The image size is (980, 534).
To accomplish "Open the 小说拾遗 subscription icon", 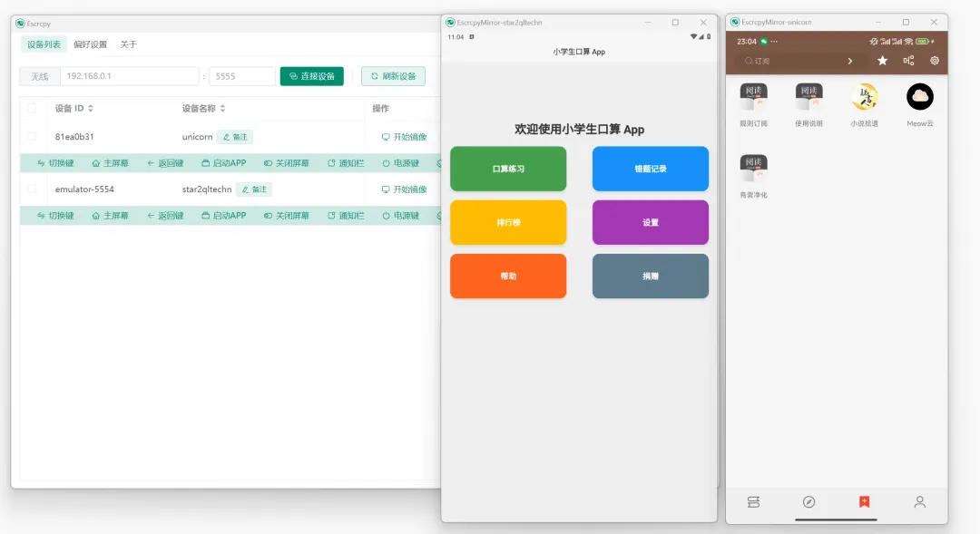I will click(x=864, y=97).
